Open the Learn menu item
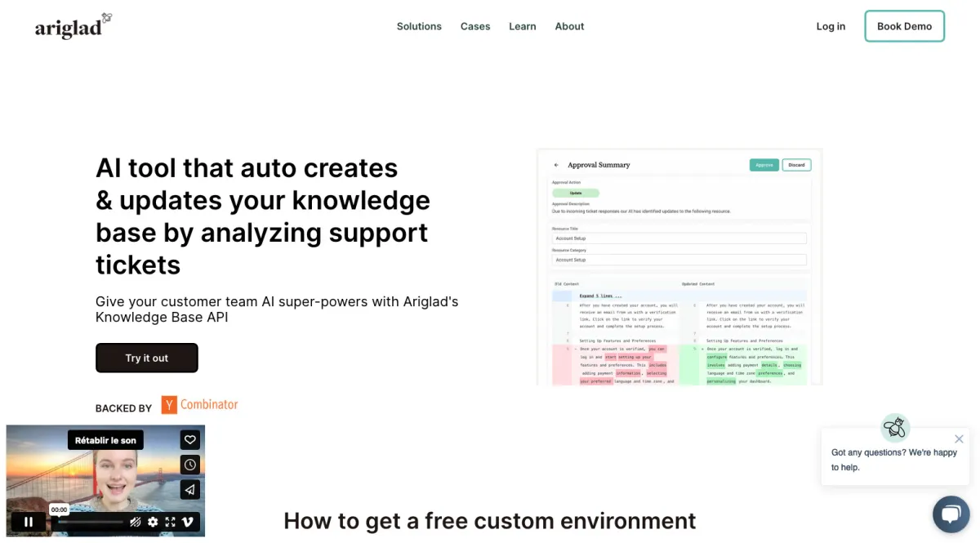This screenshot has height=543, width=980. click(x=523, y=26)
